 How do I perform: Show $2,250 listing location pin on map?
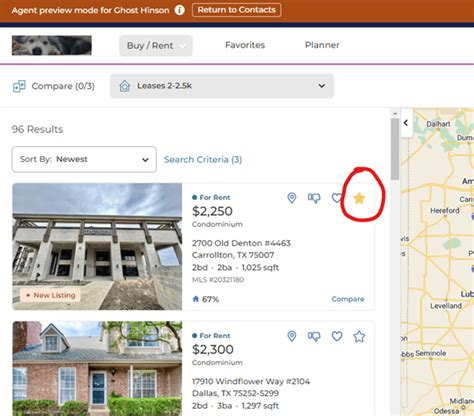(292, 198)
